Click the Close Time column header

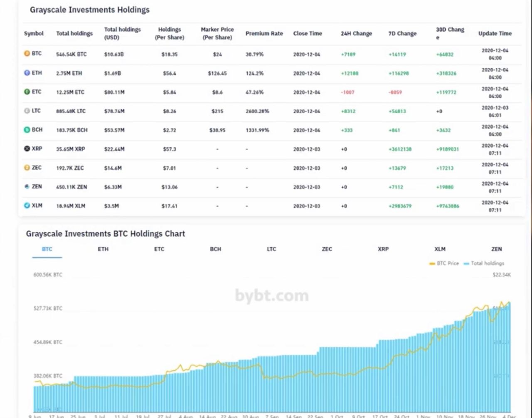pyautogui.click(x=308, y=33)
